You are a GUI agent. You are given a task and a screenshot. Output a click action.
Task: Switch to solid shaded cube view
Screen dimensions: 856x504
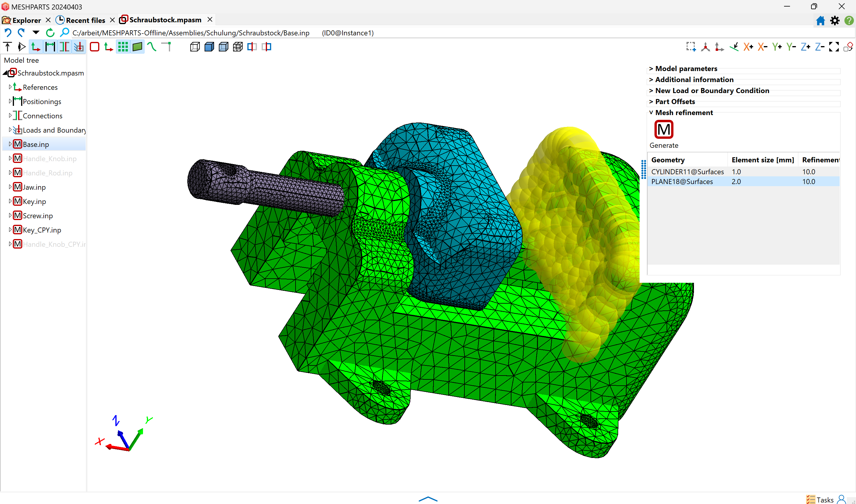(209, 46)
